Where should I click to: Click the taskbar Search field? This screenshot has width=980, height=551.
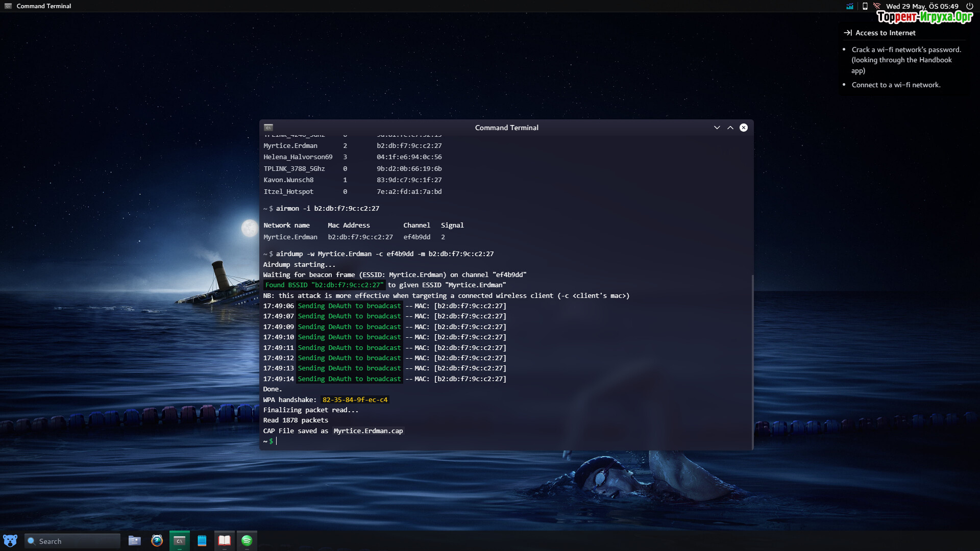[x=72, y=541]
